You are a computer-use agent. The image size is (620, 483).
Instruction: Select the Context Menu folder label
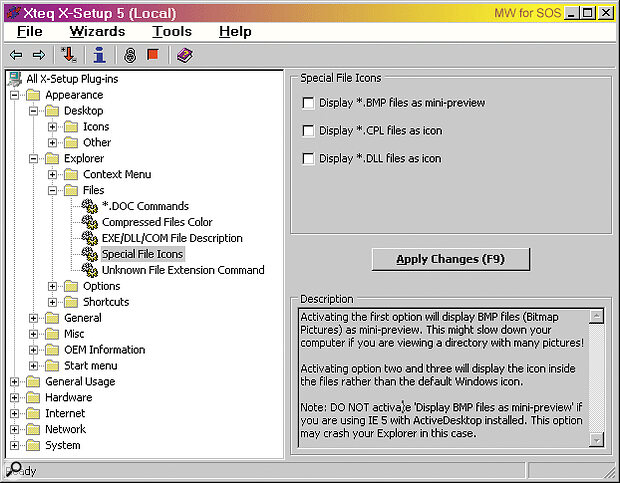pyautogui.click(x=117, y=174)
